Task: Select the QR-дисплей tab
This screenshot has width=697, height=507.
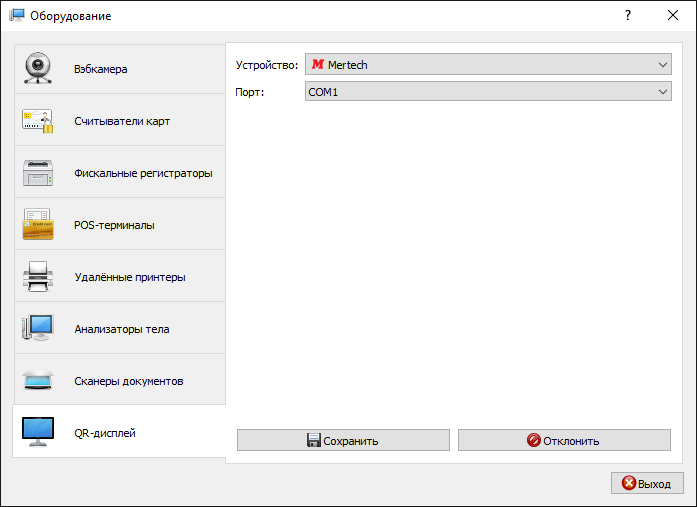Action: (x=119, y=431)
